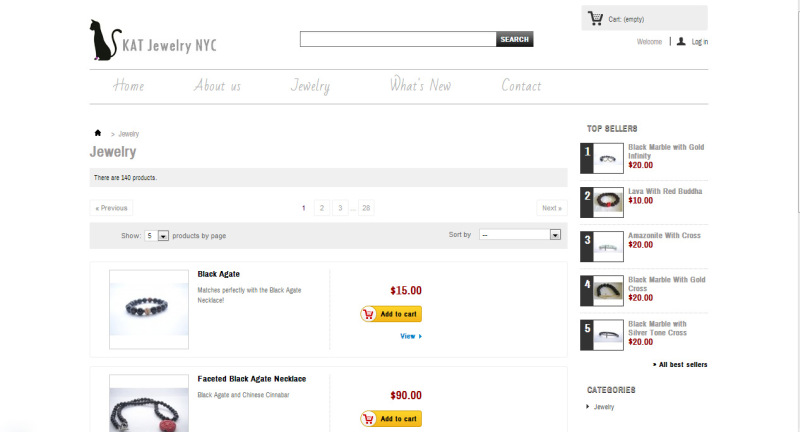
Task: Click the user icon beside Log in
Action: coord(681,42)
